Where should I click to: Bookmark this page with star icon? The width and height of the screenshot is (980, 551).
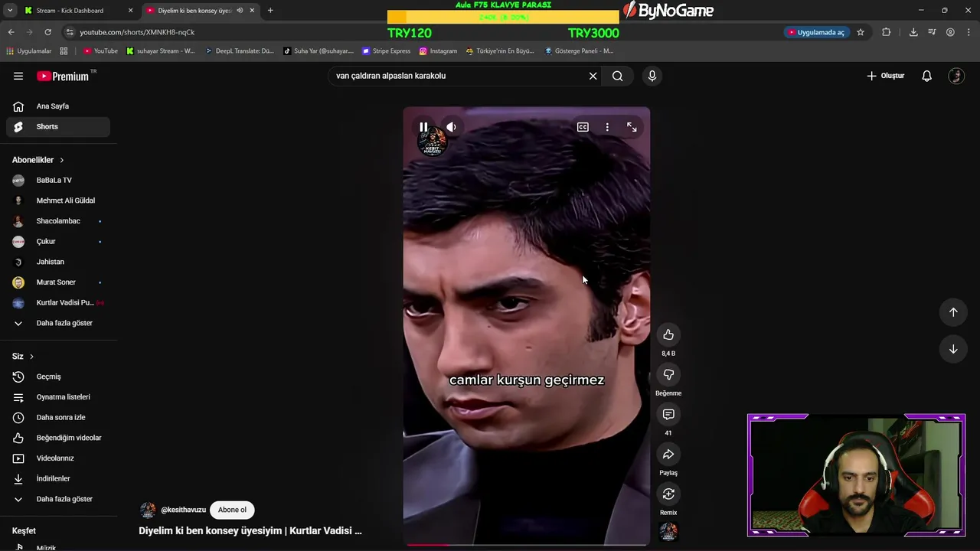(861, 32)
